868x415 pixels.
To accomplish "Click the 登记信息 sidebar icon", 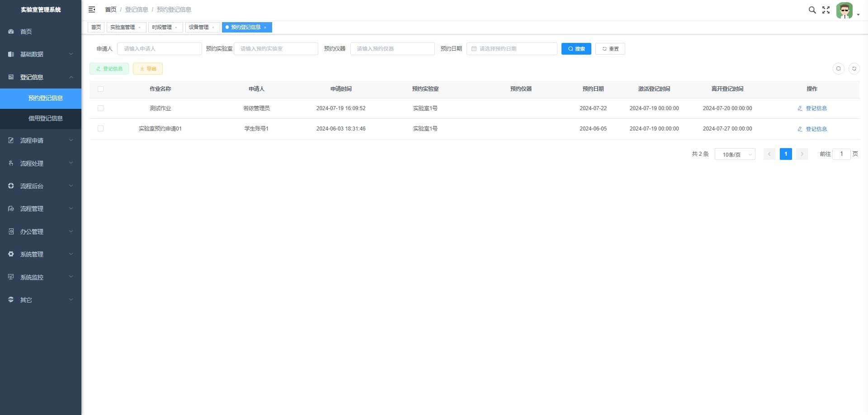I will pyautogui.click(x=11, y=77).
